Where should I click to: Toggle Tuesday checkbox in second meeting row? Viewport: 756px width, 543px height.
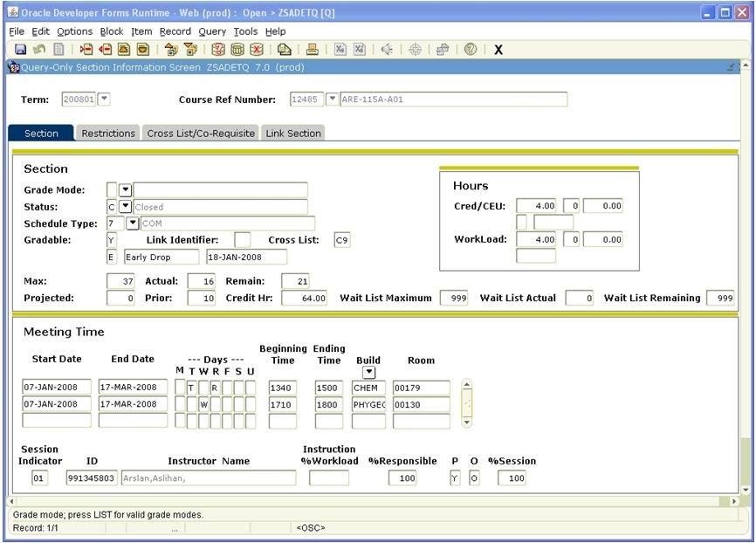pyautogui.click(x=191, y=405)
